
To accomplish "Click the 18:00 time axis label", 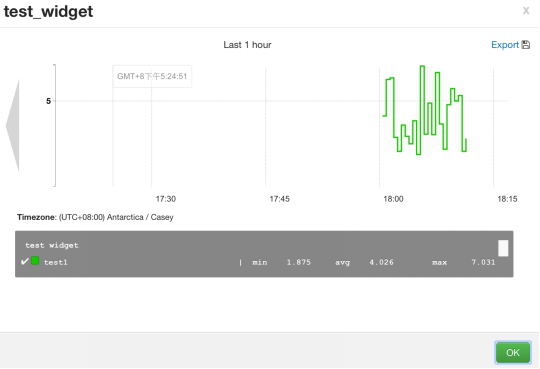I will [393, 199].
